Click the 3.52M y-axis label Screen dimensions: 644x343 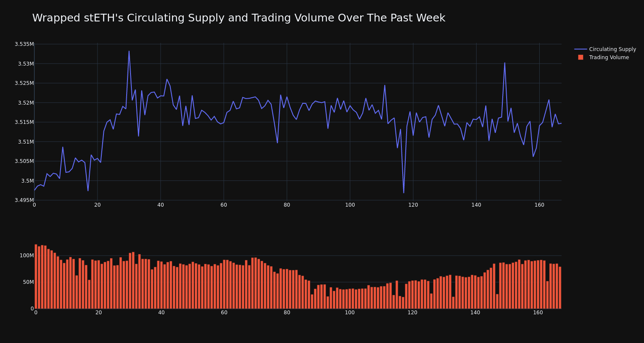tap(26, 103)
